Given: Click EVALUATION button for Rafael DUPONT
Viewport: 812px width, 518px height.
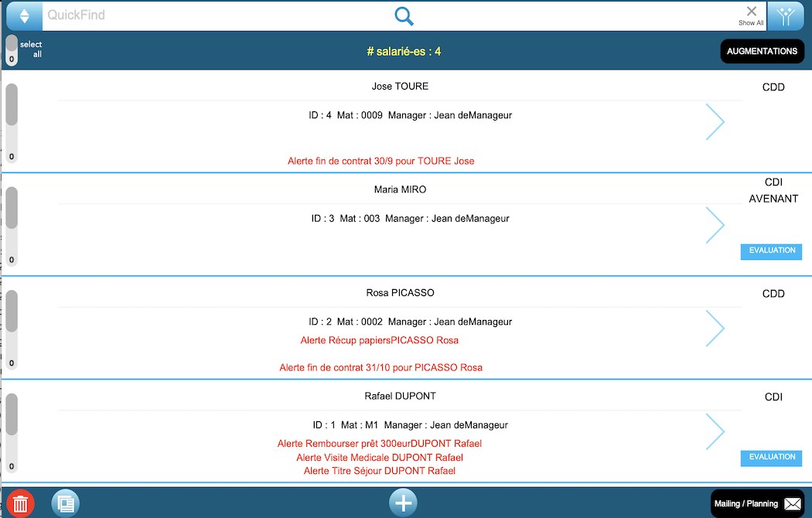Looking at the screenshot, I should [x=771, y=458].
